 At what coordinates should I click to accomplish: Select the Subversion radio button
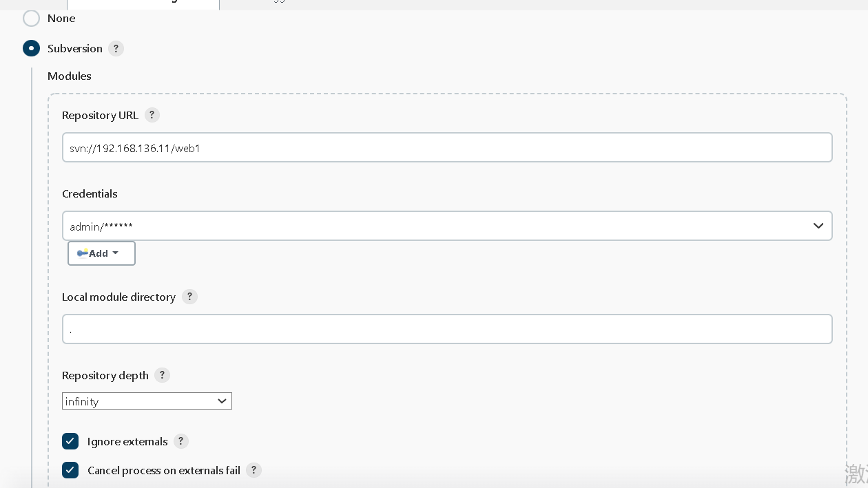[x=30, y=48]
